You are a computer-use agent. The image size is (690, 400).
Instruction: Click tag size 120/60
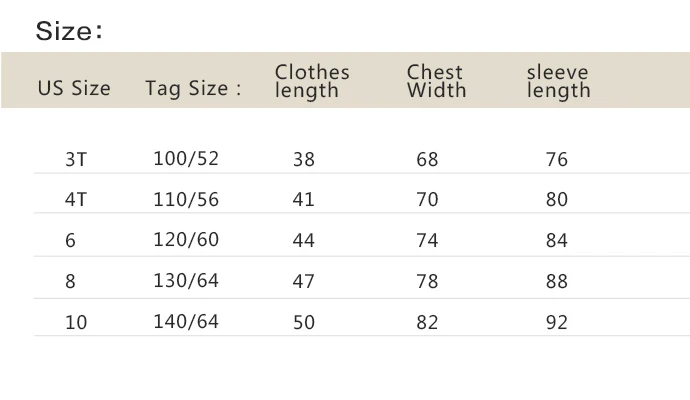186,239
